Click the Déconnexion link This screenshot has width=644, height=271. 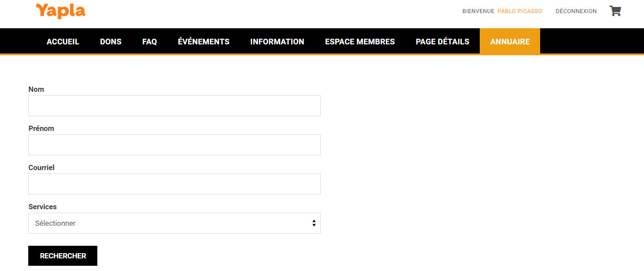pyautogui.click(x=576, y=11)
